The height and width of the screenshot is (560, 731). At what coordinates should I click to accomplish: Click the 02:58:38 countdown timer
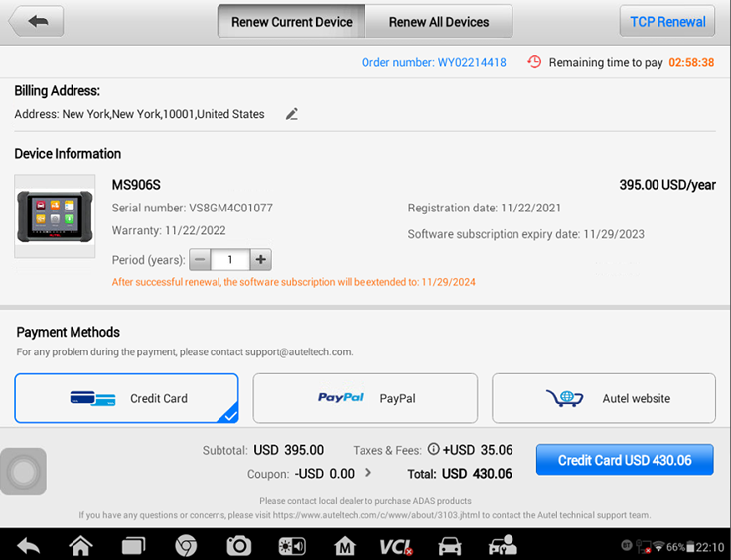(691, 62)
